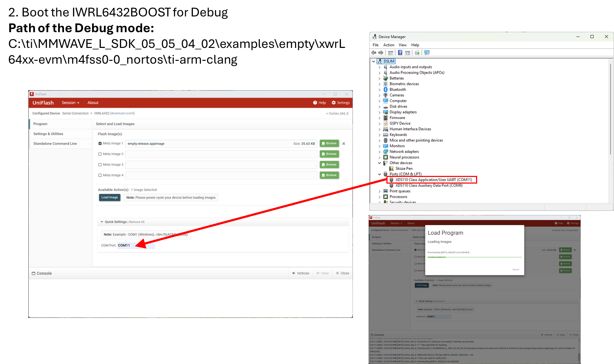Collapse the DSLIM root node
Screen dimensions: 614x364
pyautogui.click(x=374, y=61)
